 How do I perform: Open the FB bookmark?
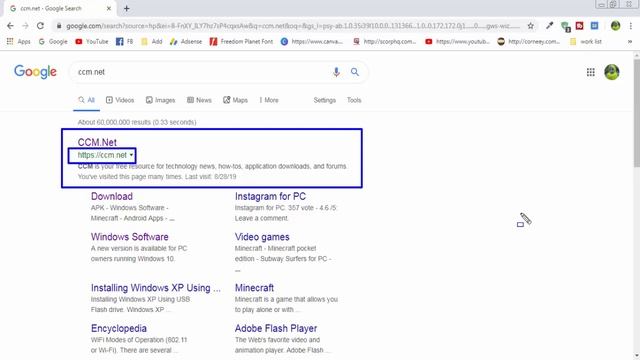coord(124,42)
